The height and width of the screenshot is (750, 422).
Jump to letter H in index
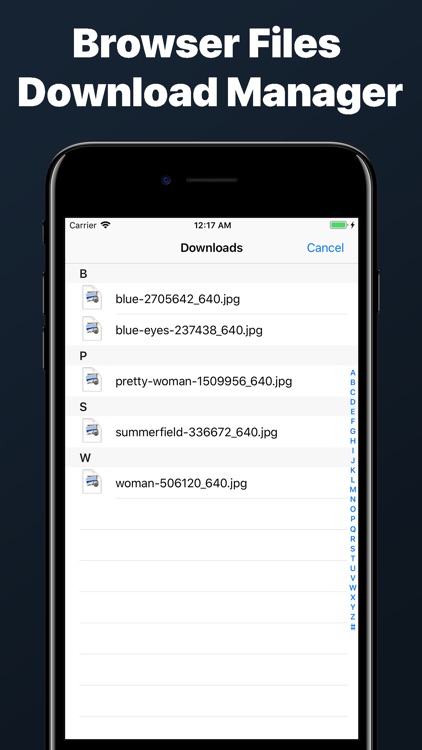[x=353, y=441]
